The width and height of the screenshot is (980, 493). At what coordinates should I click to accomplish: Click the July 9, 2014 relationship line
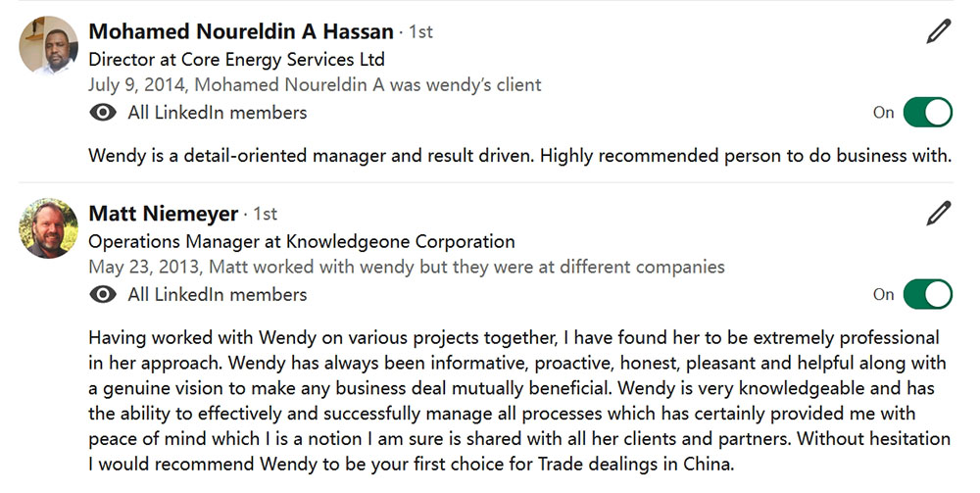[315, 85]
